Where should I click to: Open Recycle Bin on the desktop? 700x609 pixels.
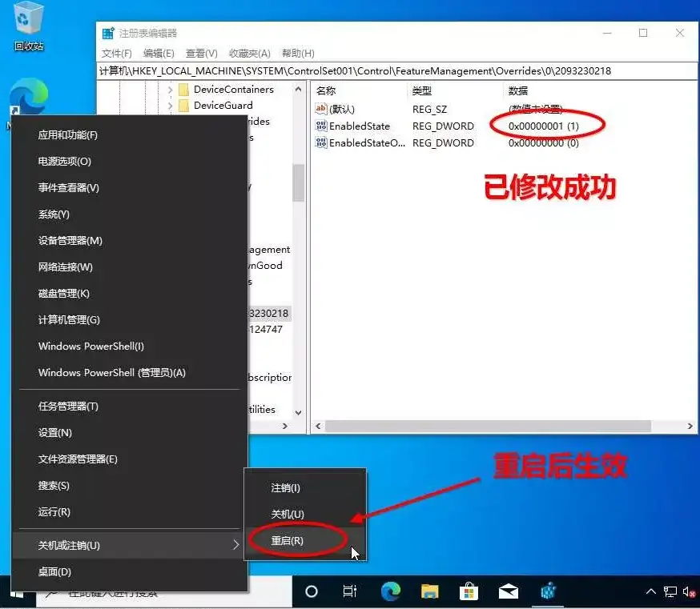[28, 24]
